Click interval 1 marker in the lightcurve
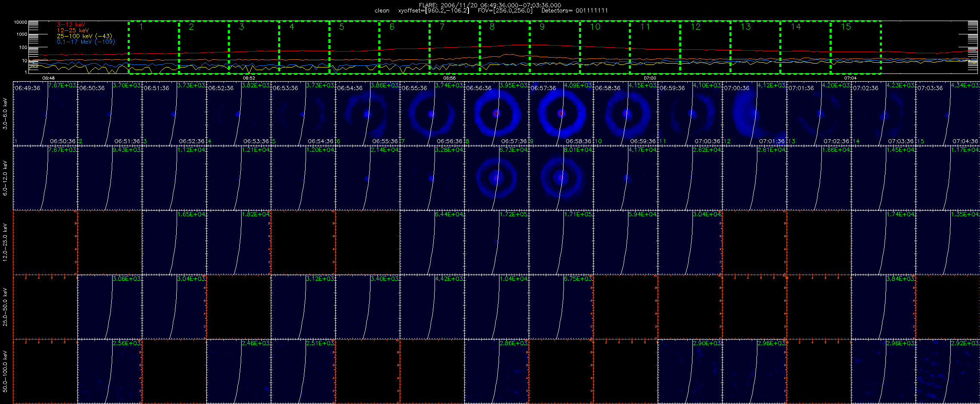Viewport: 980px width, 404px height. point(141,27)
